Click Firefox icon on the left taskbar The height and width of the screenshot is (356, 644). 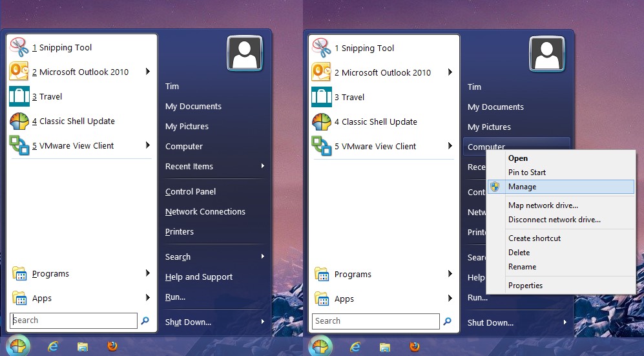coord(112,346)
